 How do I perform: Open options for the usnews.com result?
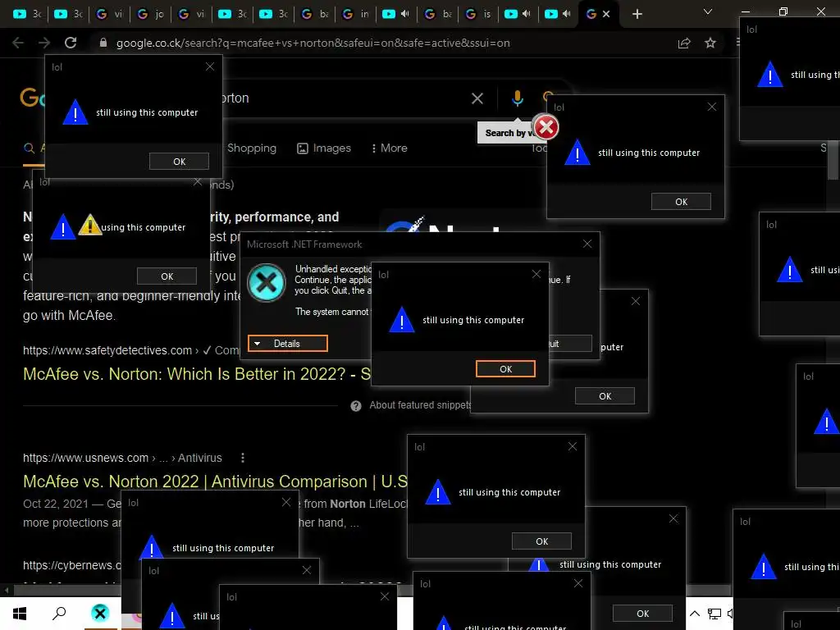click(x=243, y=458)
